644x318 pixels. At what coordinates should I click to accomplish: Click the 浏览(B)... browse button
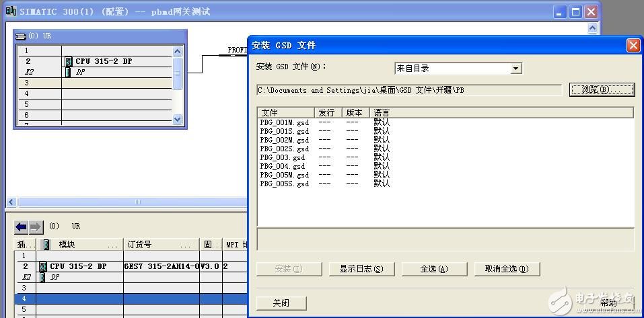point(602,89)
